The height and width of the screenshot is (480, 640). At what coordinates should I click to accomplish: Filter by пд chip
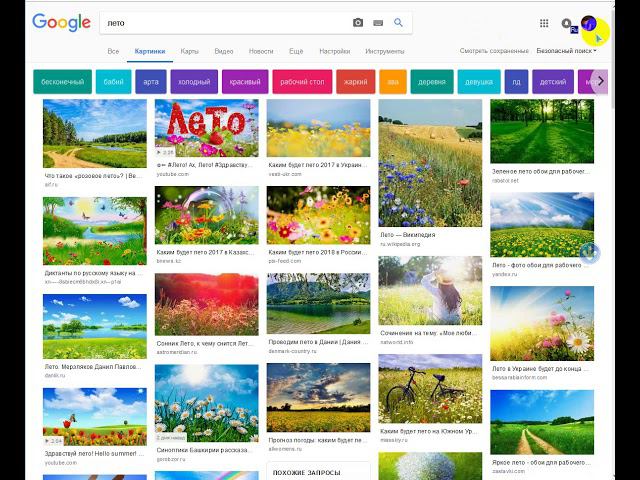coord(516,82)
